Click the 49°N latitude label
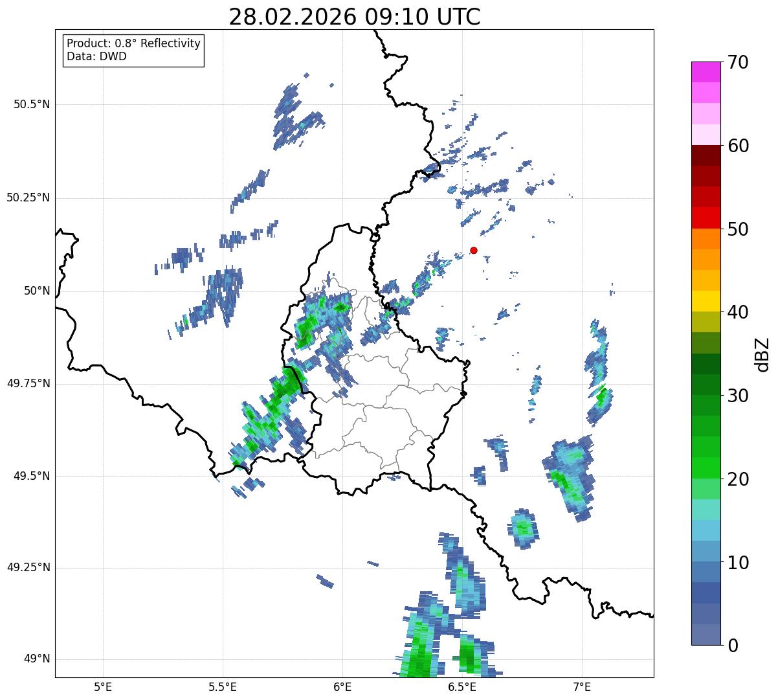 pos(37,659)
